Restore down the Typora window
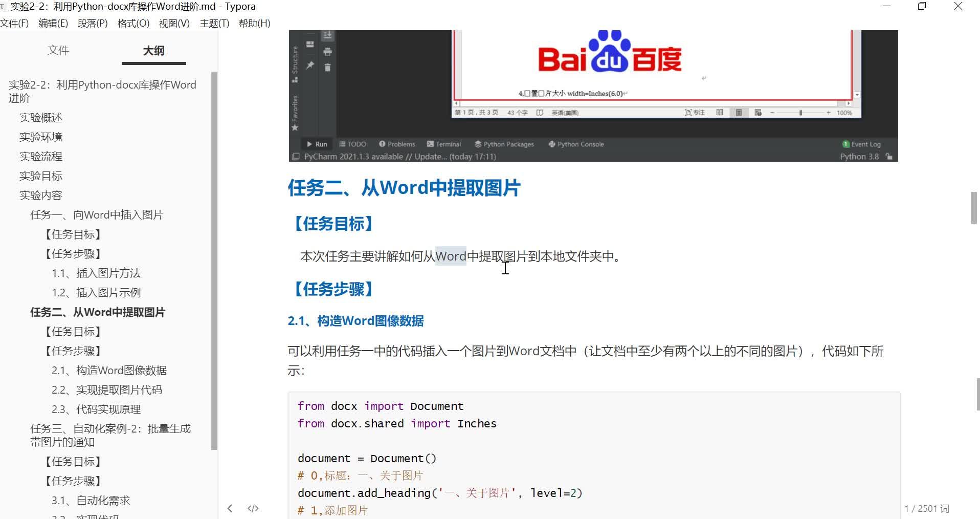 pos(922,6)
